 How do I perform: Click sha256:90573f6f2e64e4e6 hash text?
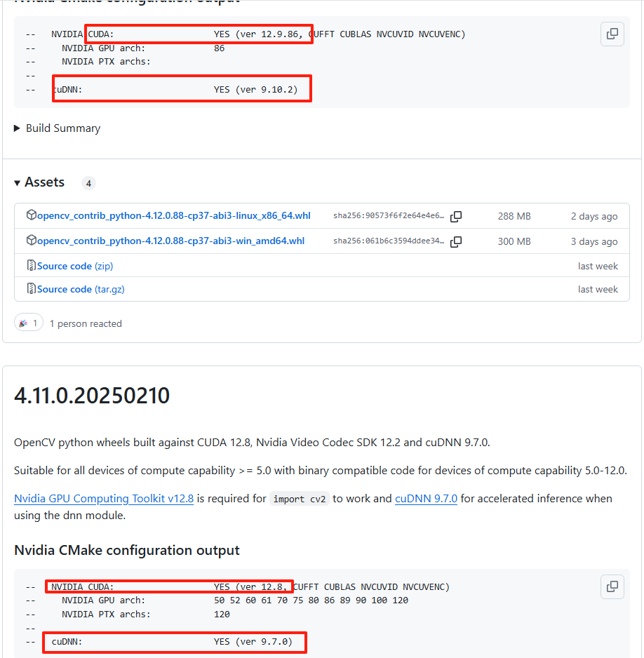coord(389,215)
